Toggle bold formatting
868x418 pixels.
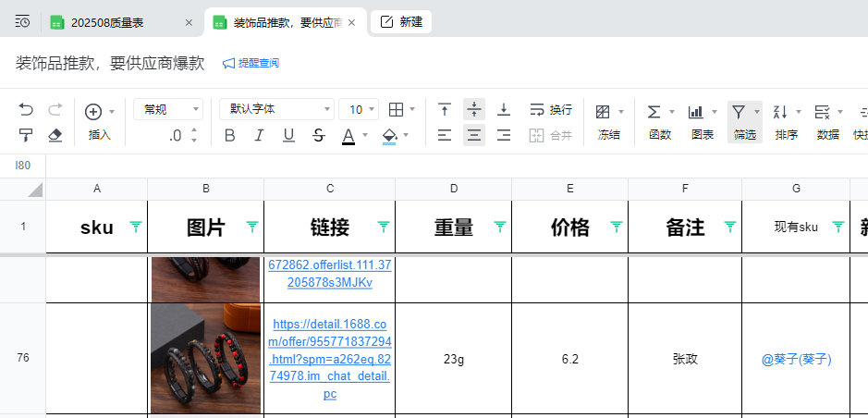pyautogui.click(x=230, y=136)
